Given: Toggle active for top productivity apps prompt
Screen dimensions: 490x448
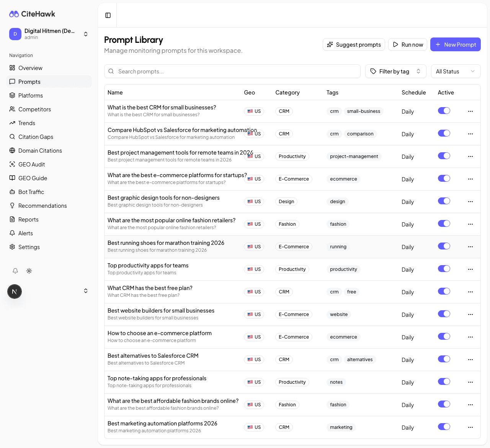Looking at the screenshot, I should tap(444, 269).
